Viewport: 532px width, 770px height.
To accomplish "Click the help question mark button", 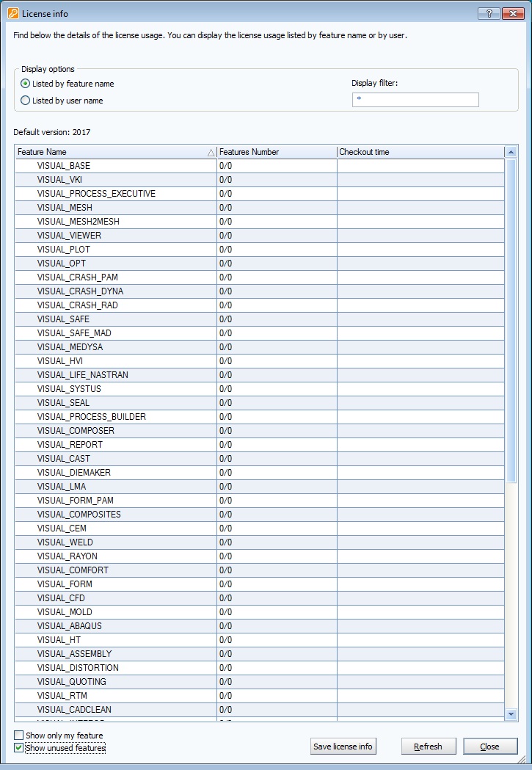I will coord(489,14).
